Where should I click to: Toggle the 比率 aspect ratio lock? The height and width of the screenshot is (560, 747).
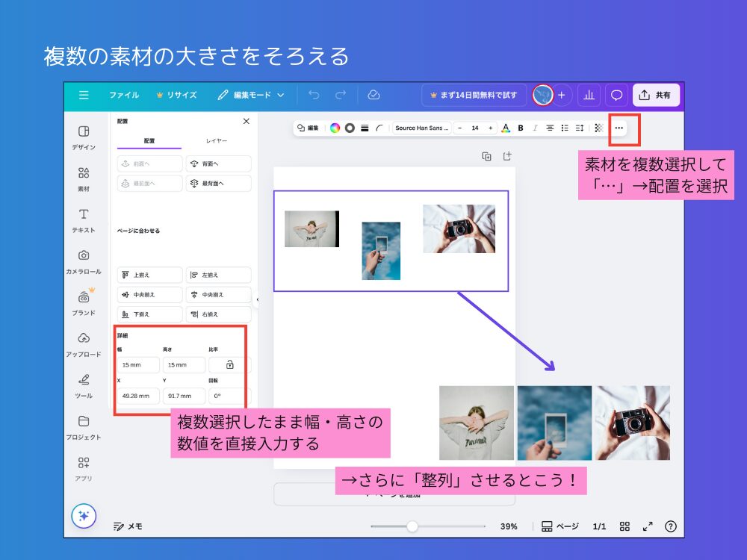(229, 364)
